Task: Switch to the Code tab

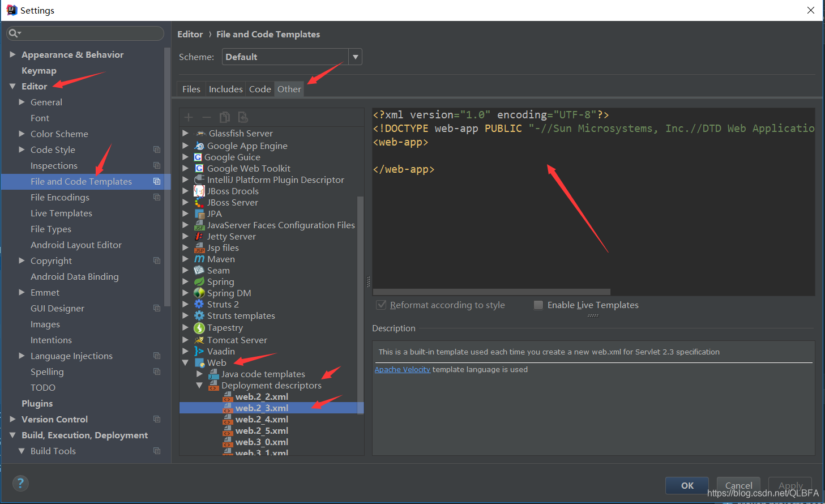Action: coord(260,89)
